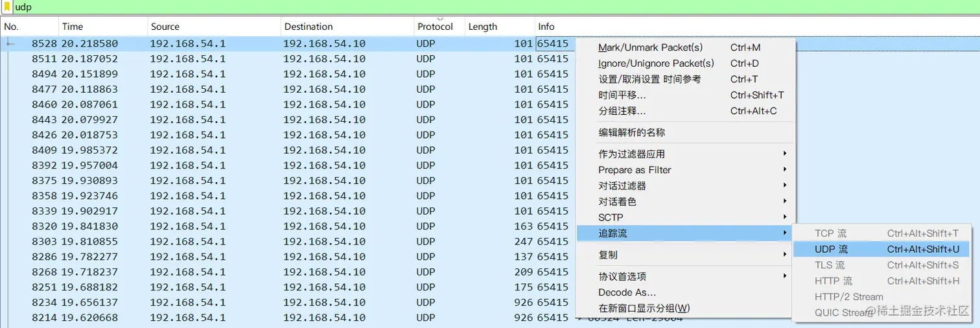
Task: Click length value 163 in packet 8320
Action: (523, 226)
